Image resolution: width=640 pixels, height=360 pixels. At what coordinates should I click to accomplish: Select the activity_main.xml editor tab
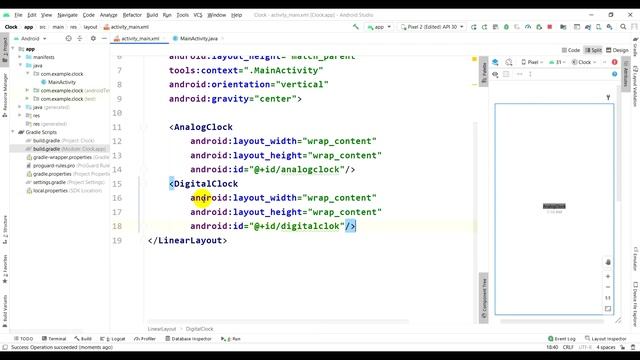[140, 38]
